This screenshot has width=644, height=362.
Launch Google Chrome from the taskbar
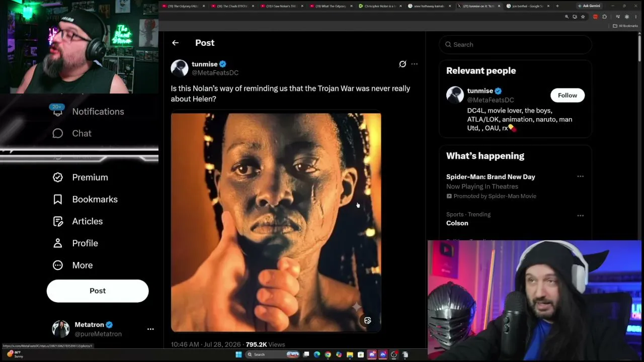point(328,354)
